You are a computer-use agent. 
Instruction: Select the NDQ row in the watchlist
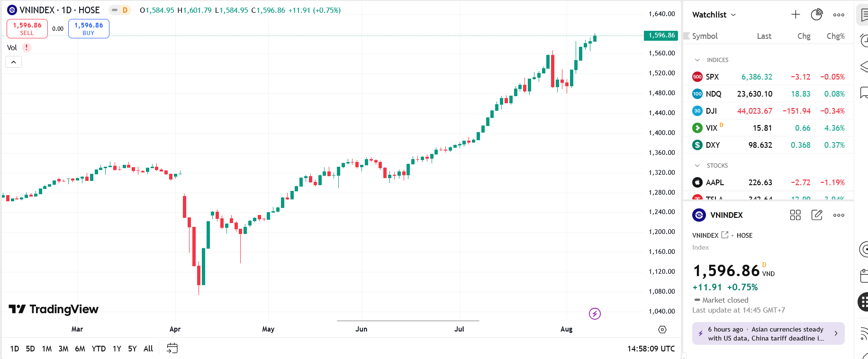click(x=769, y=94)
